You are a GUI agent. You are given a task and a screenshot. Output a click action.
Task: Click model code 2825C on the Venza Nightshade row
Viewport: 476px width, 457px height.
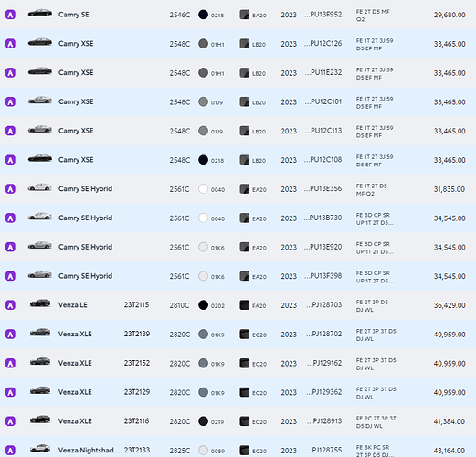(179, 451)
